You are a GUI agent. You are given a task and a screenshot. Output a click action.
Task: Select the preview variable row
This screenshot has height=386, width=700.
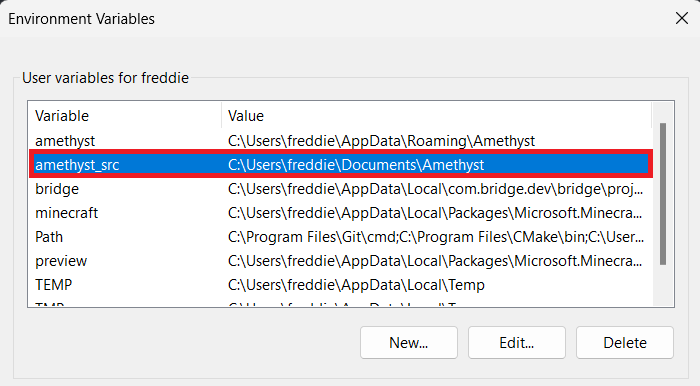[341, 261]
